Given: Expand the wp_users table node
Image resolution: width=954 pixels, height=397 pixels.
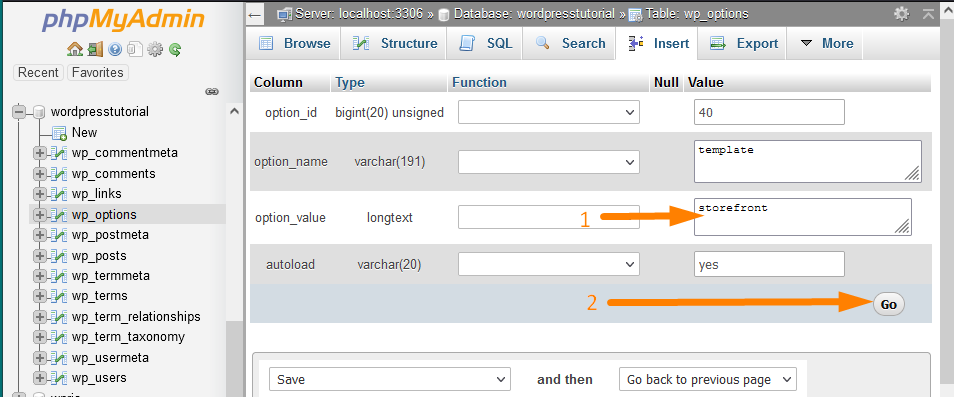Looking at the screenshot, I should coord(40,378).
